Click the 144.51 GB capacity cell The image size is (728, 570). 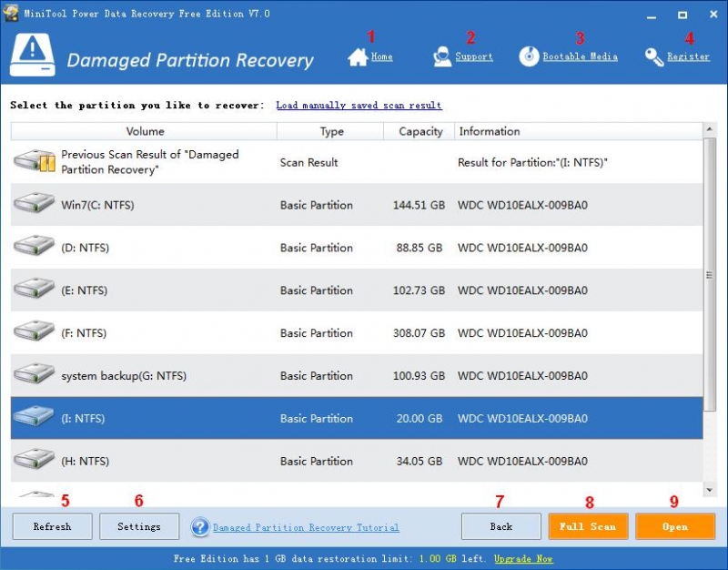pyautogui.click(x=419, y=205)
